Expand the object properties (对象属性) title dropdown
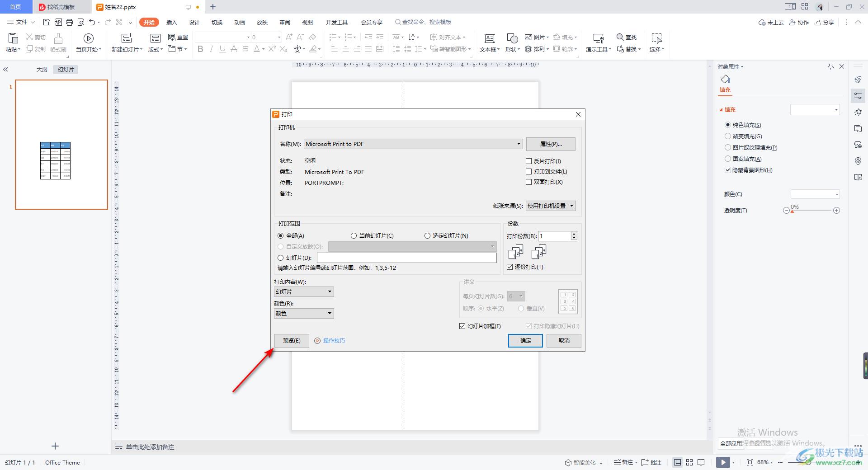The height and width of the screenshot is (470, 868). click(x=730, y=66)
